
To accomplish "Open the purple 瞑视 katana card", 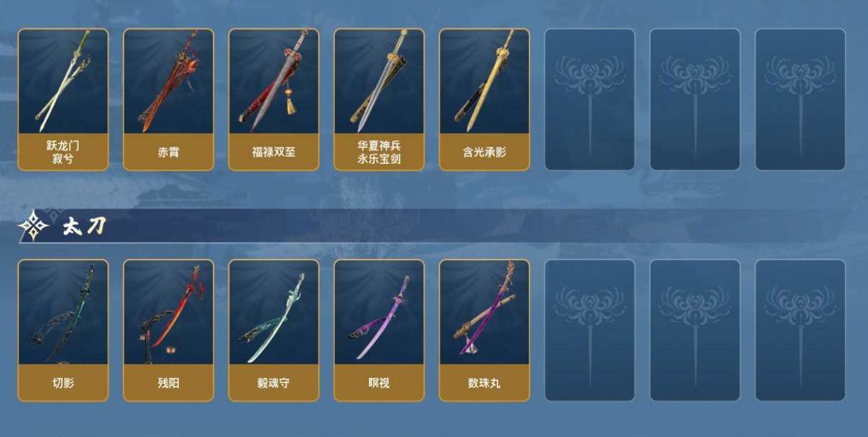I will [x=379, y=330].
